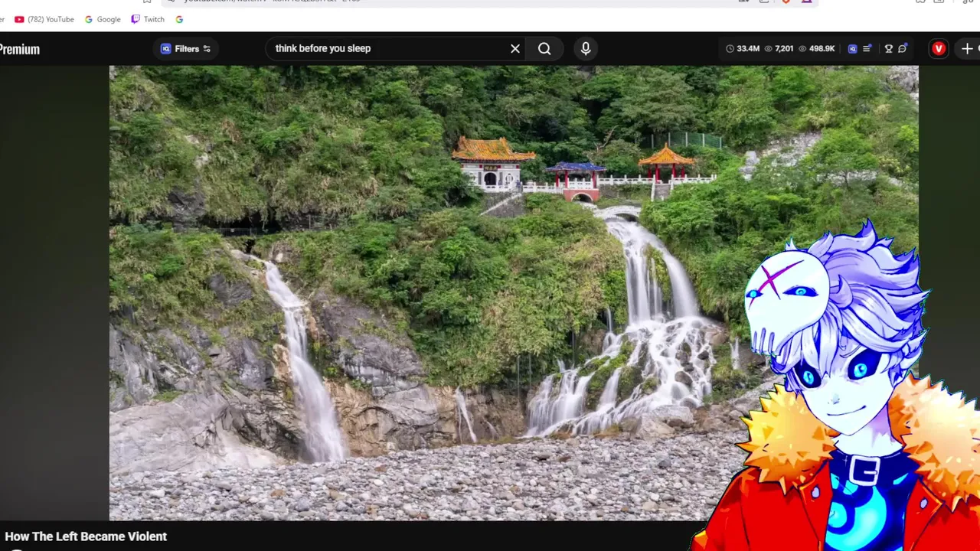Open the YouTube bookmark in bookmarks bar
Screen dimensions: 980x551
click(x=44, y=19)
